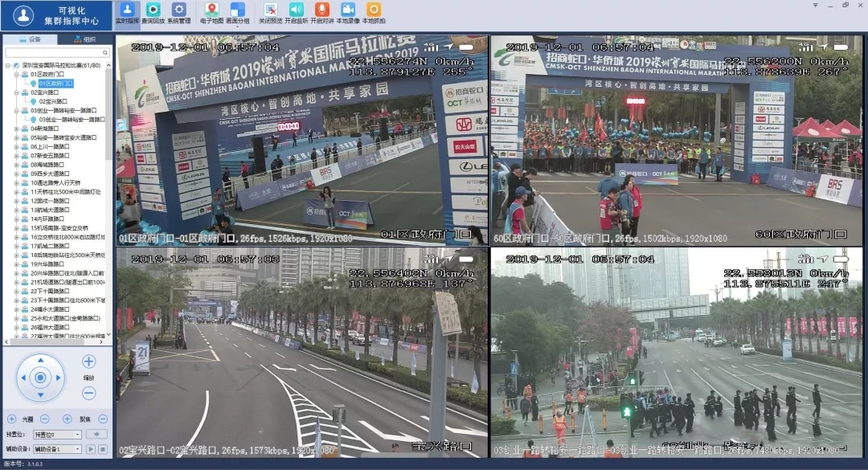
Task: Expand the 07新安五路路口 group
Action: (x=17, y=156)
